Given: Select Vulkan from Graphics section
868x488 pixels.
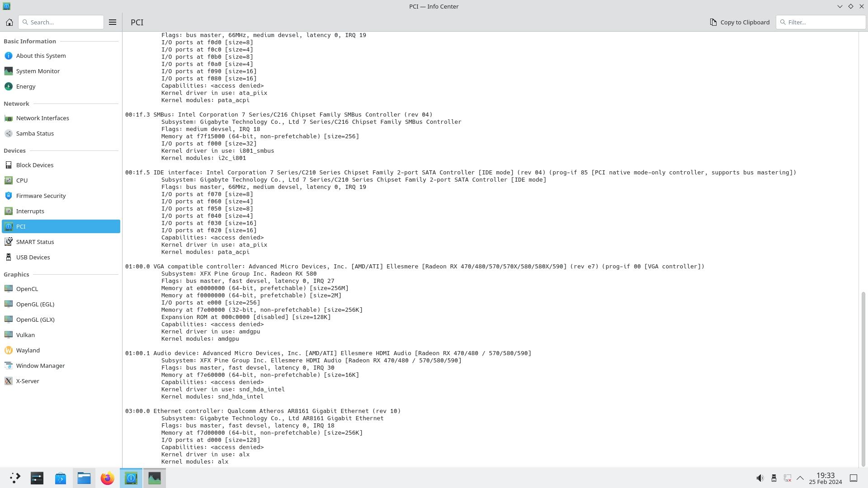Looking at the screenshot, I should point(25,334).
